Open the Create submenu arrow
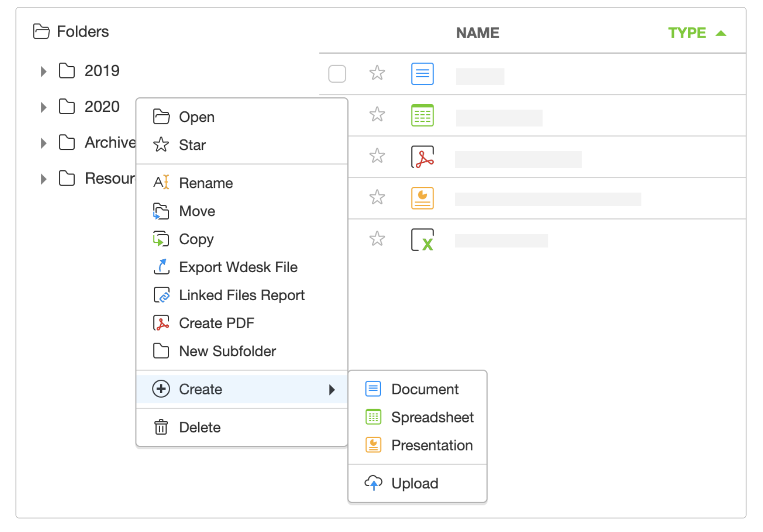This screenshot has height=532, width=763. click(332, 389)
